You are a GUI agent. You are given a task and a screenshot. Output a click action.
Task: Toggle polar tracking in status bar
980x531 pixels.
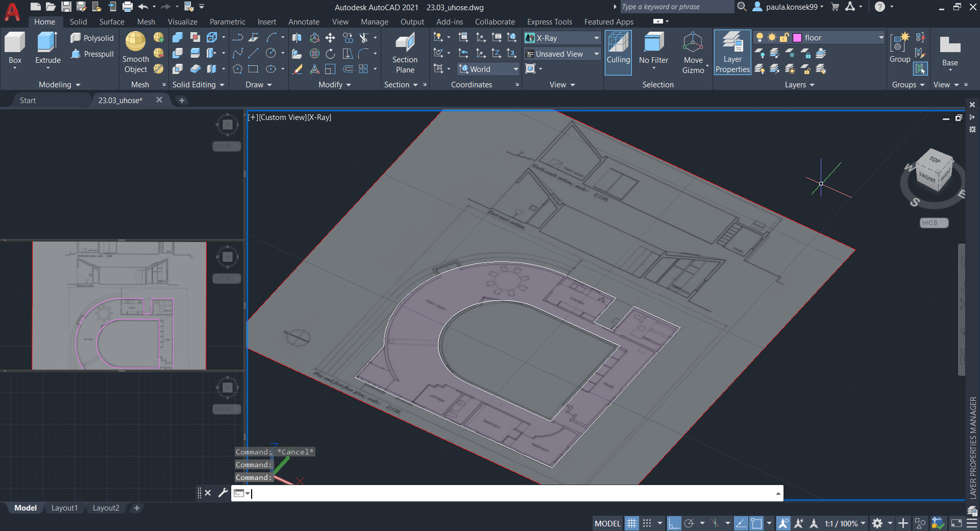tap(690, 523)
